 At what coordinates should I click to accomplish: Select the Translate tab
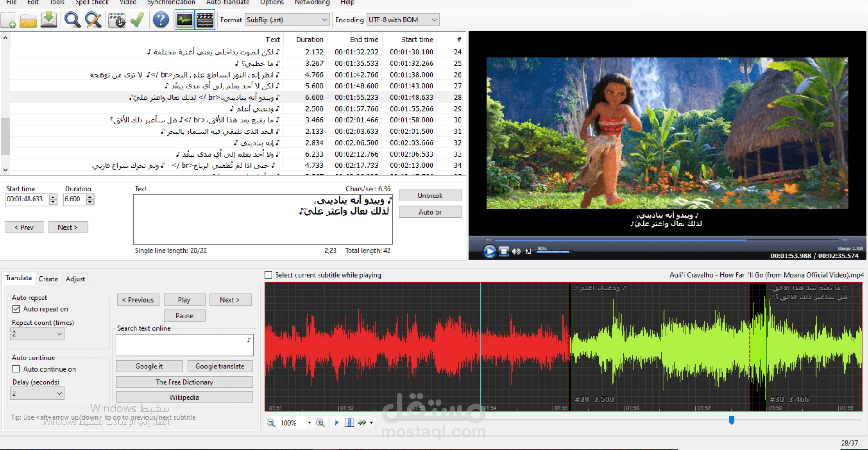(x=19, y=278)
